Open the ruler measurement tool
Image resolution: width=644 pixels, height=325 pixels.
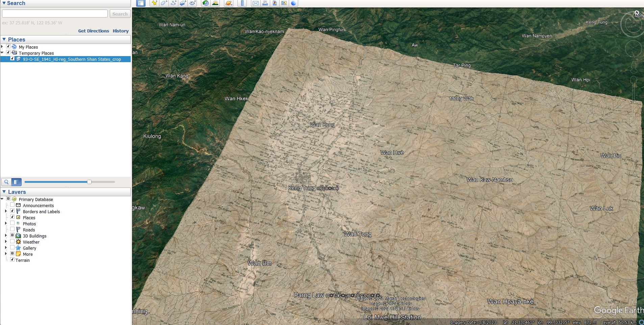pos(242,3)
